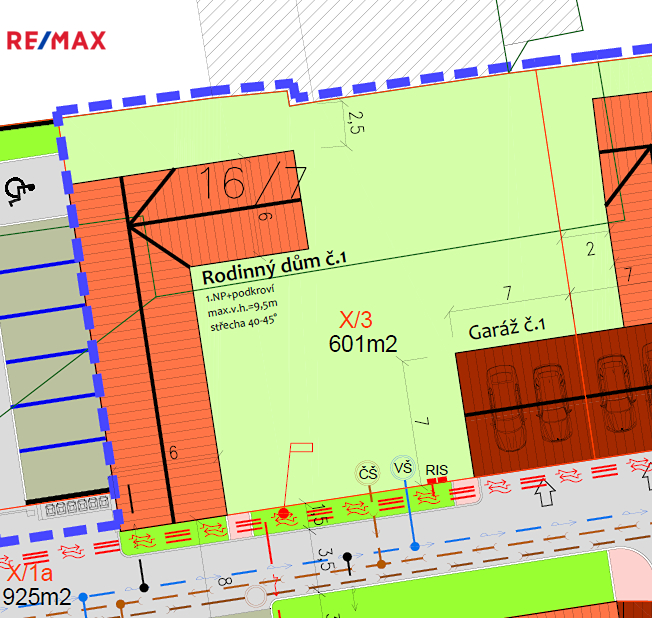Select the 'Rodinný dům č.1' label
This screenshot has width=652, height=618.
coord(273,275)
